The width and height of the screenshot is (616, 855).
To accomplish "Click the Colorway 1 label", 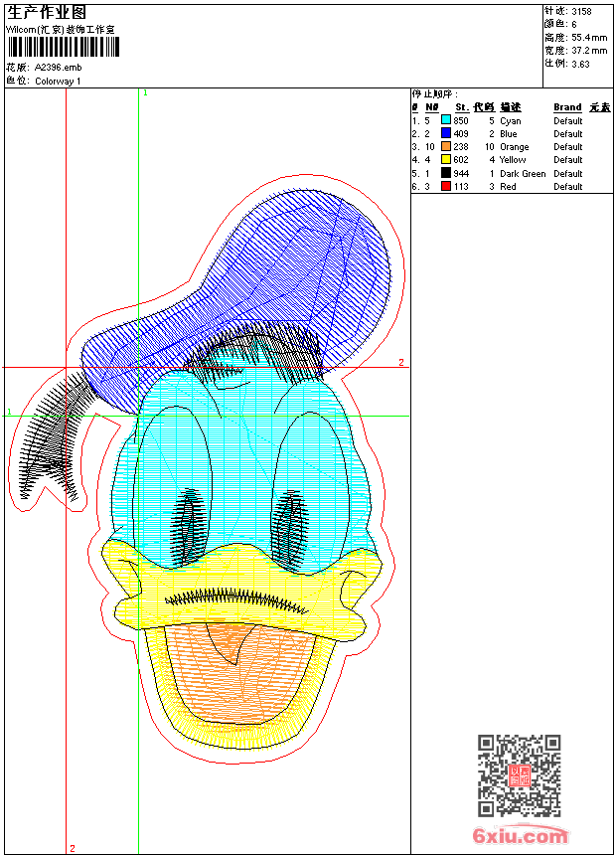I will 59,81.
